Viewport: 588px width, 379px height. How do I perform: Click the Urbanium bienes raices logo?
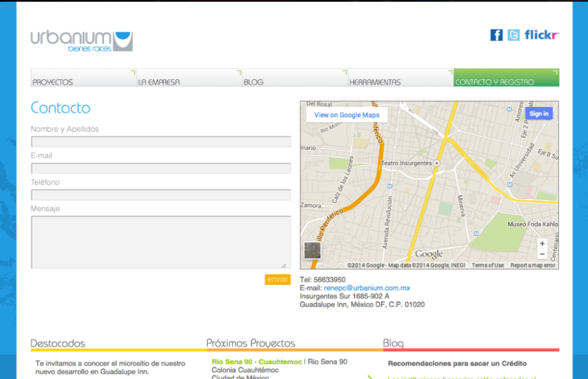click(x=82, y=41)
